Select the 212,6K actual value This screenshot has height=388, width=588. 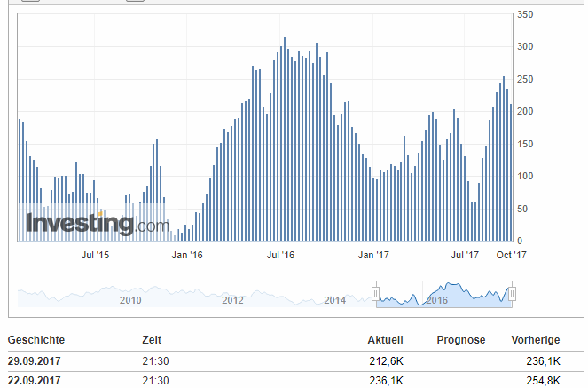point(387,361)
